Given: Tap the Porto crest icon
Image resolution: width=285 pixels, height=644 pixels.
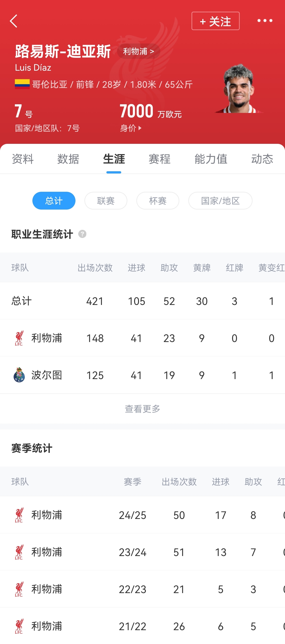Looking at the screenshot, I should [19, 375].
